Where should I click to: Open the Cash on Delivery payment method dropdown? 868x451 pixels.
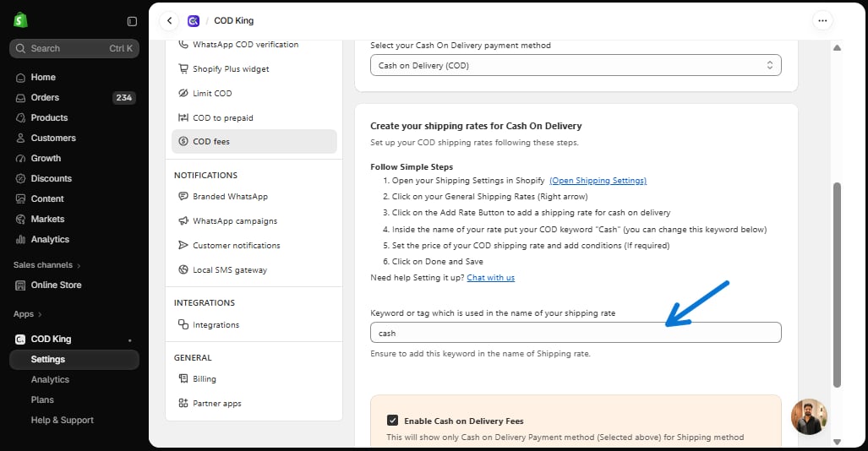[576, 65]
